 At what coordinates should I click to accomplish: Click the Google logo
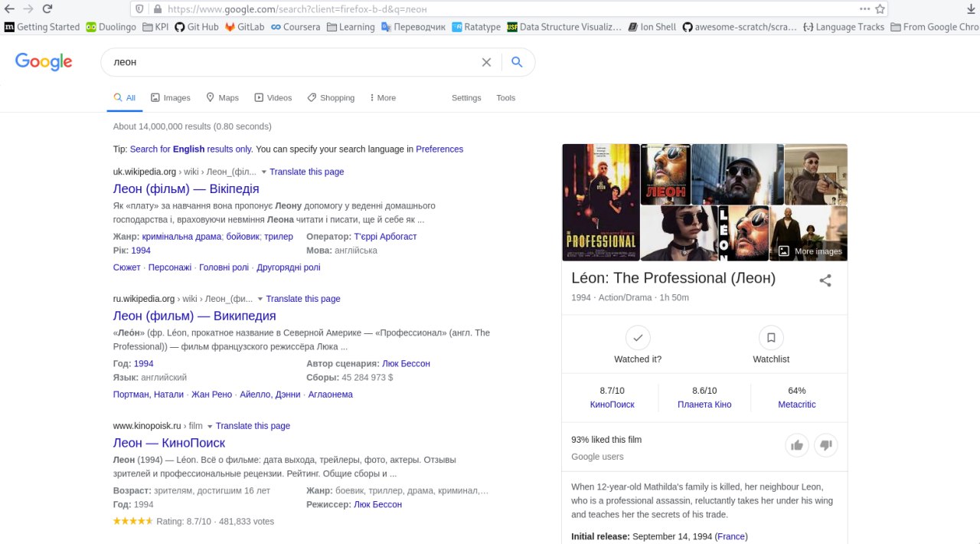[44, 62]
